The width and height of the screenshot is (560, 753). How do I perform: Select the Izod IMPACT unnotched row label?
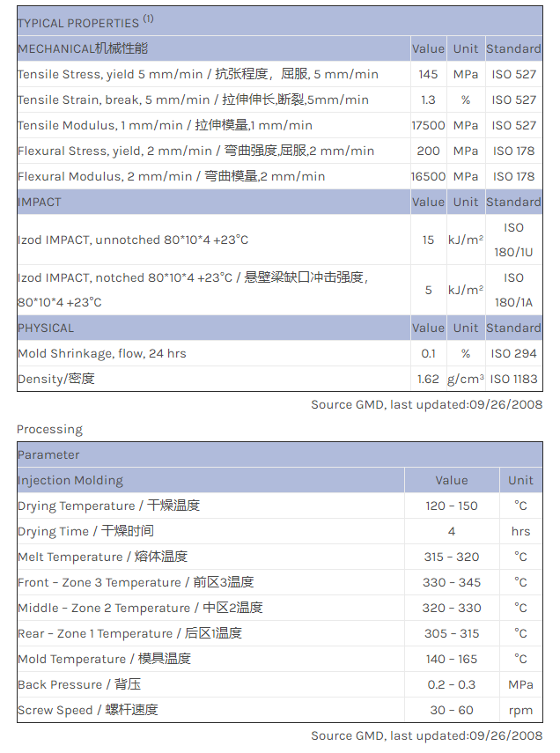tap(133, 240)
